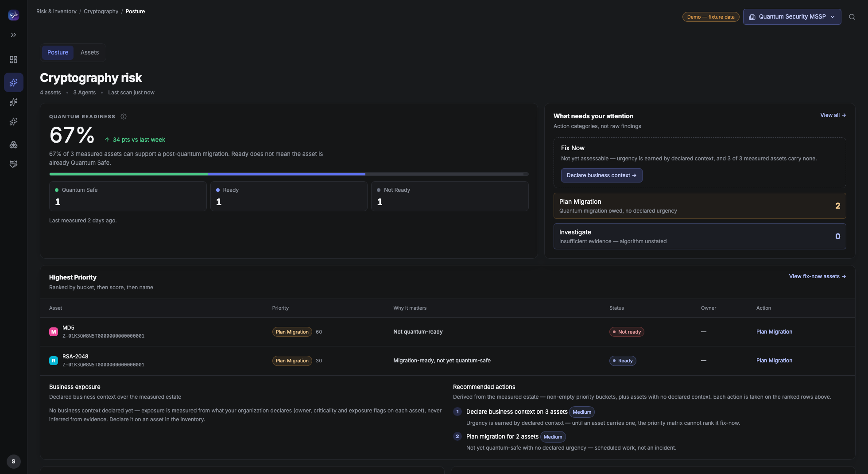Click 'Plan migration for 2 assets'
Screen dimensions: 868x474
(x=502, y=436)
